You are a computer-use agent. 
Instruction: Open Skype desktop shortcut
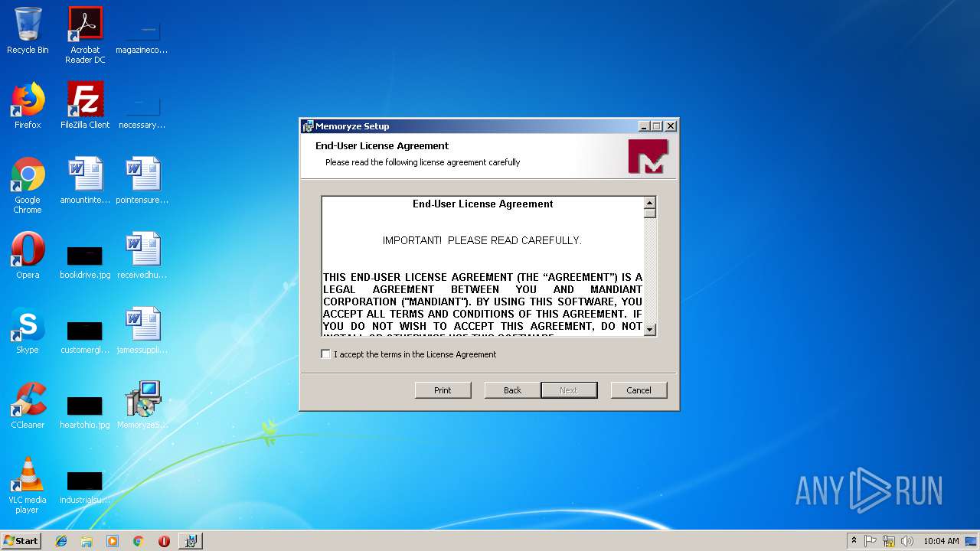(x=28, y=331)
